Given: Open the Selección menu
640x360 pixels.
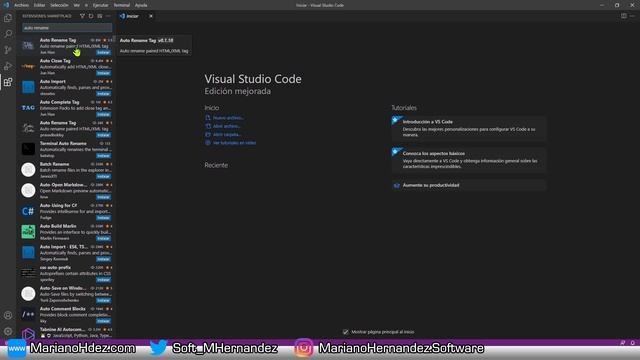Looking at the screenshot, I should [x=59, y=5].
